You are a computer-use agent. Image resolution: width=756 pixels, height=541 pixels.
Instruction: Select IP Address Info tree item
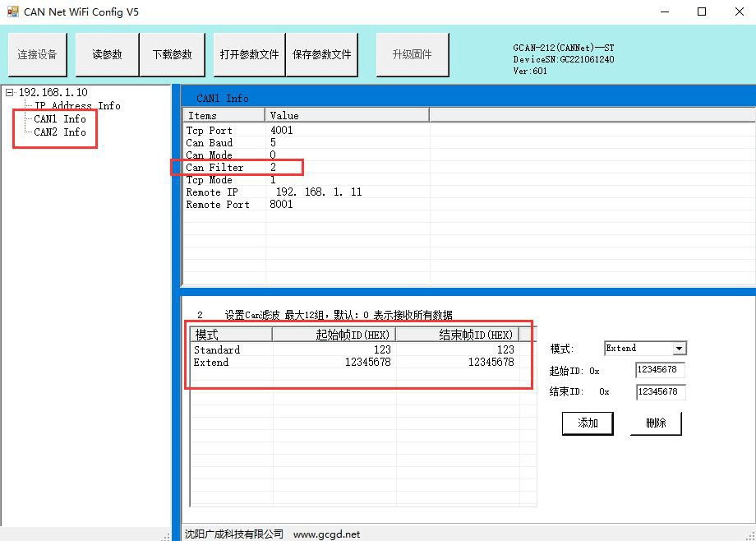click(x=77, y=106)
